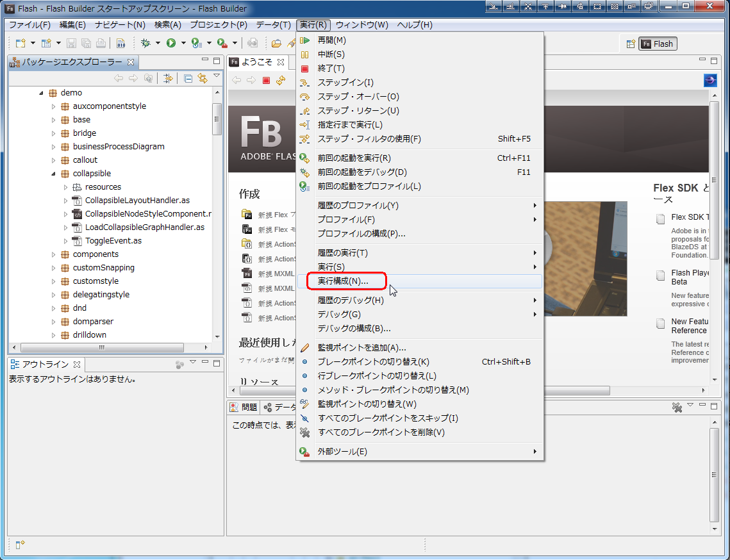Choose すべてのブレークポイントを削除(V)
The image size is (730, 560).
click(x=419, y=432)
